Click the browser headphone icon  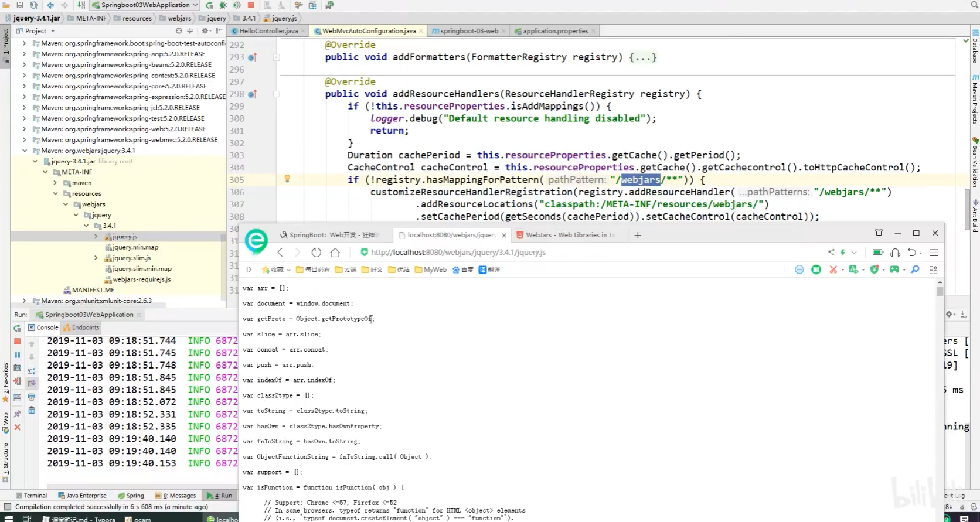[x=895, y=252]
